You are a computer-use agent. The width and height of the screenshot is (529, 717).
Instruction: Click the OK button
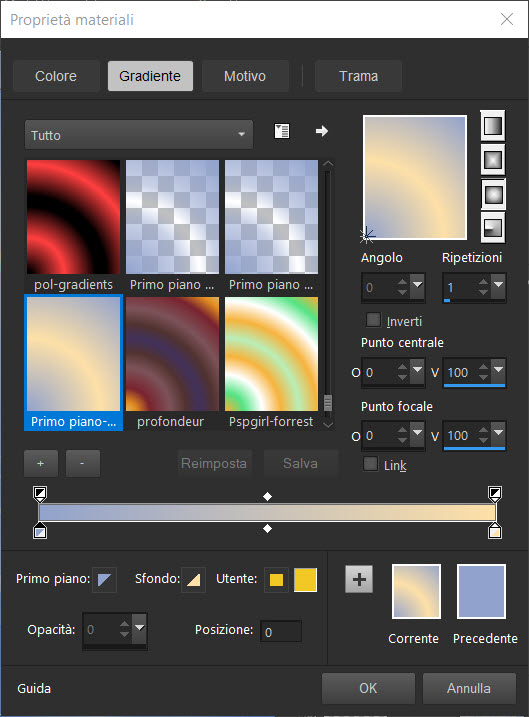pos(368,688)
